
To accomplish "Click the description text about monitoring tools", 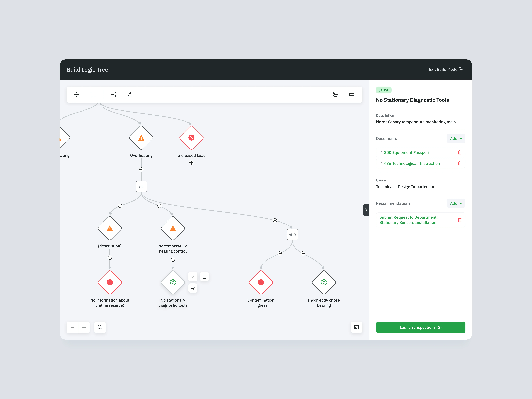I will point(416,122).
